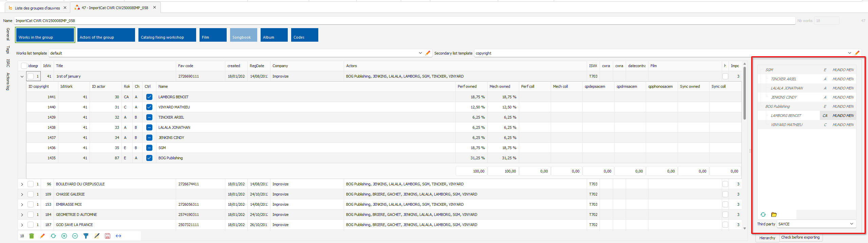The height and width of the screenshot is (243, 868).
Task: Toggle Ctrl checkbox for LAMBORG BENOIT
Action: 149,97
